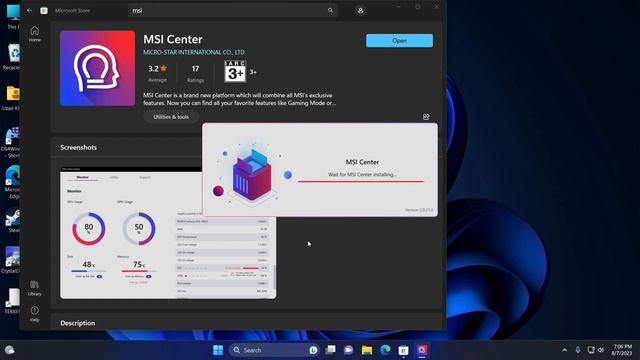Open the user account profile icon
This screenshot has height=360, width=640.
(360, 11)
